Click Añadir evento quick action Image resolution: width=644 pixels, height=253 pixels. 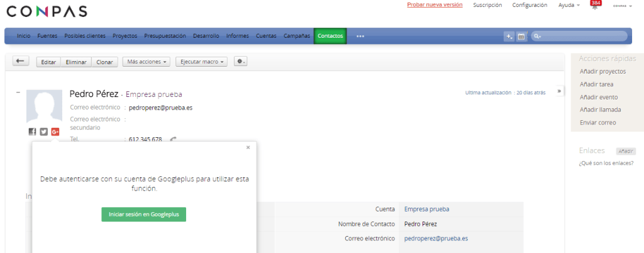[x=599, y=98]
